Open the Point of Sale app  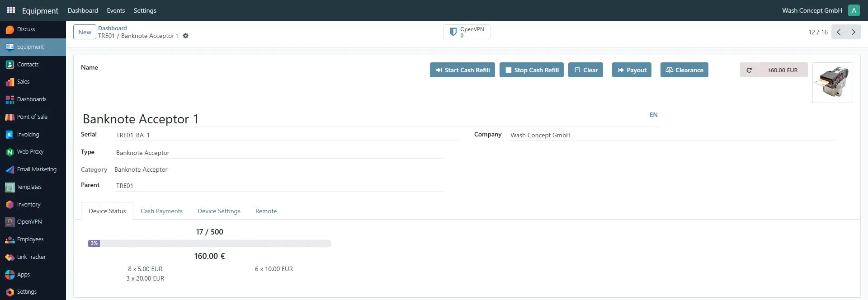(32, 117)
